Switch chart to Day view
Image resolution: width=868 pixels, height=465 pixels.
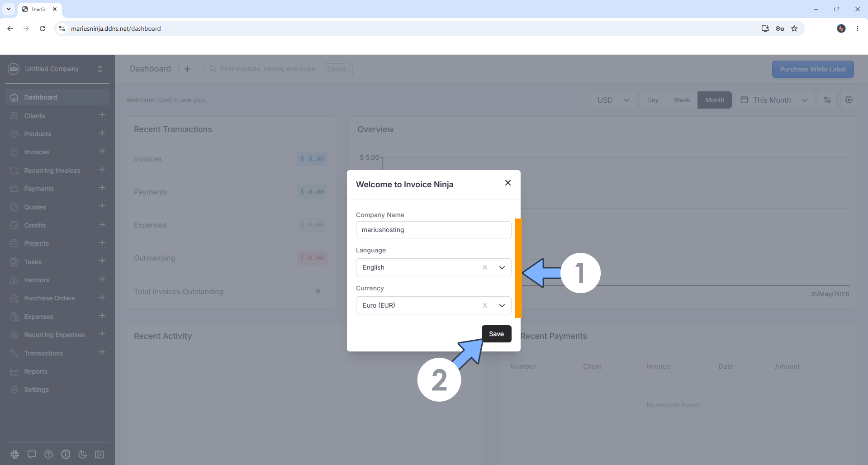[x=653, y=100]
